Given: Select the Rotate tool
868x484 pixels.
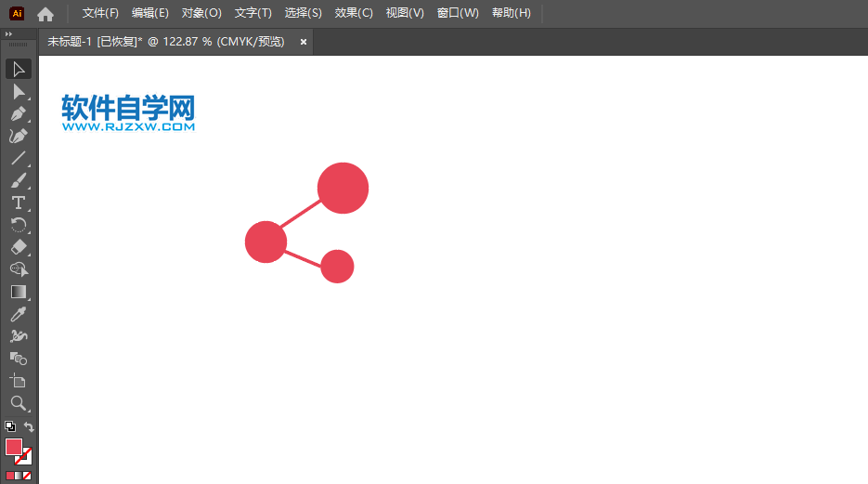Looking at the screenshot, I should [x=19, y=225].
